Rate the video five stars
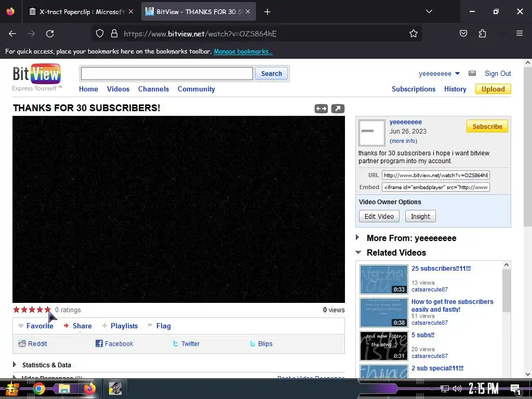Viewport: 532px width, 399px height. coord(47,310)
